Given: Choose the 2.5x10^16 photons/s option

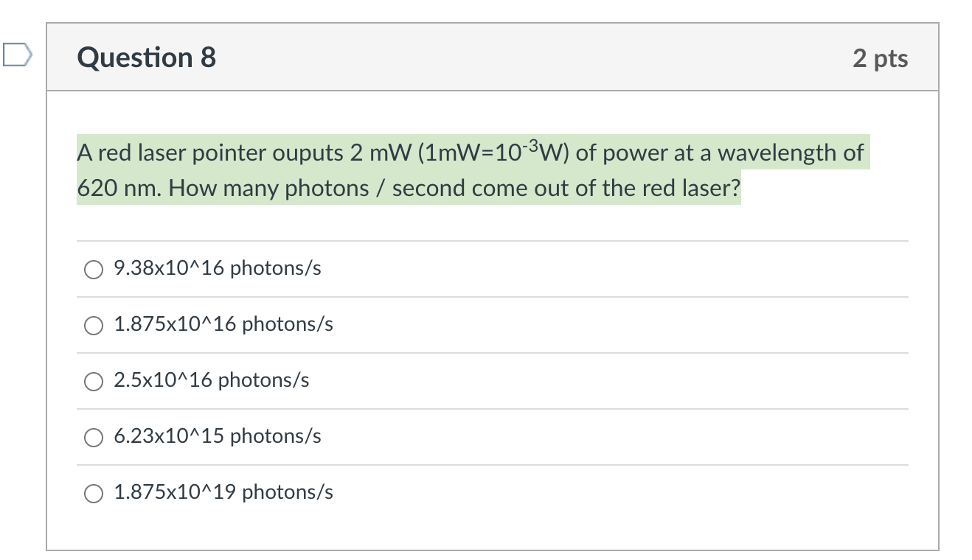Looking at the screenshot, I should tap(93, 381).
